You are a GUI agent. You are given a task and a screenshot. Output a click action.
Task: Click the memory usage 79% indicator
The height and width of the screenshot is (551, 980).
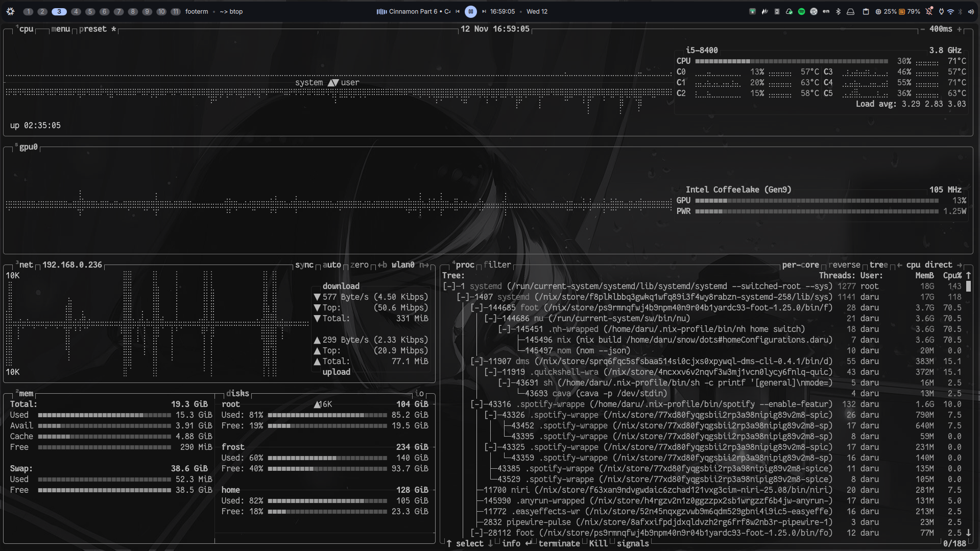(x=910, y=11)
